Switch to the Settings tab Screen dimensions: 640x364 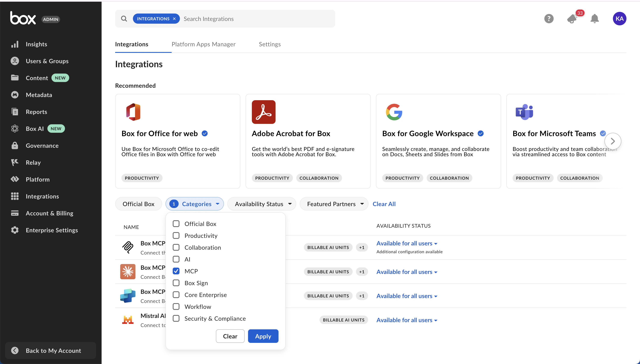click(270, 44)
